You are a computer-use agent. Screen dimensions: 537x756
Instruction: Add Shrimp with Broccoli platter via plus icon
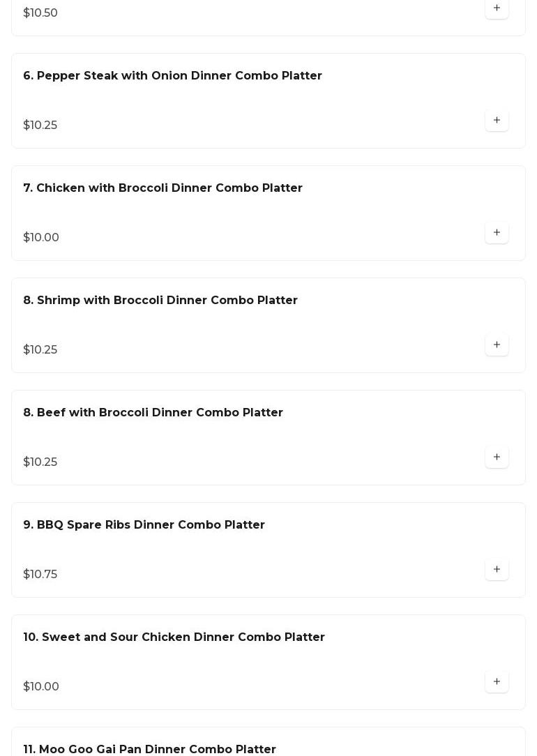point(497,345)
